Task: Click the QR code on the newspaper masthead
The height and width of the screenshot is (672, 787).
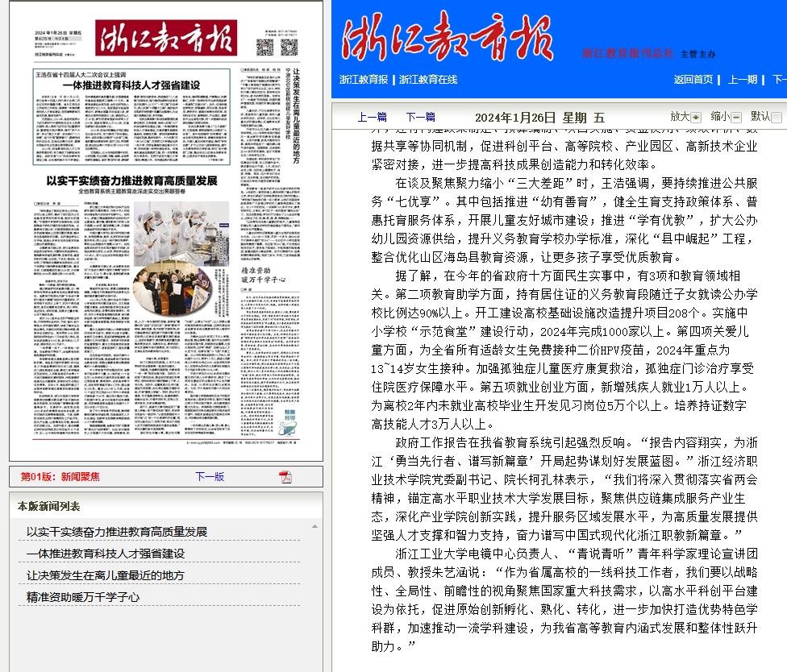Action: 266,45
